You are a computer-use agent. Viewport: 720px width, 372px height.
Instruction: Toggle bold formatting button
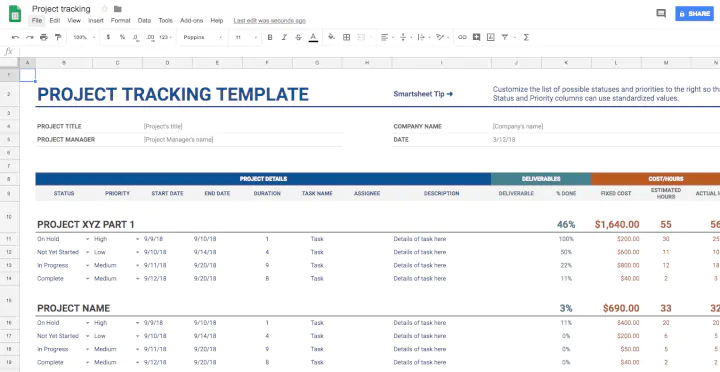[270, 37]
